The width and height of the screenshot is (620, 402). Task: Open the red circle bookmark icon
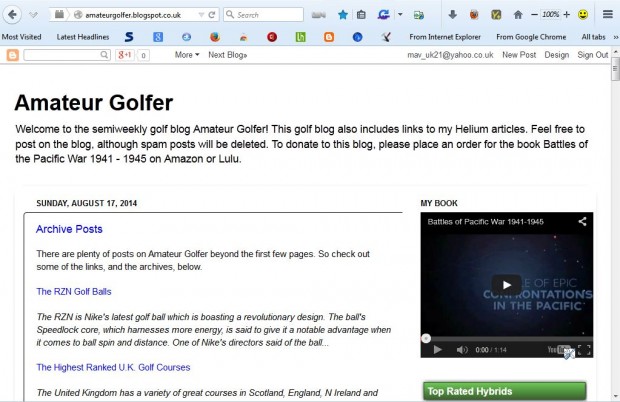tap(272, 37)
